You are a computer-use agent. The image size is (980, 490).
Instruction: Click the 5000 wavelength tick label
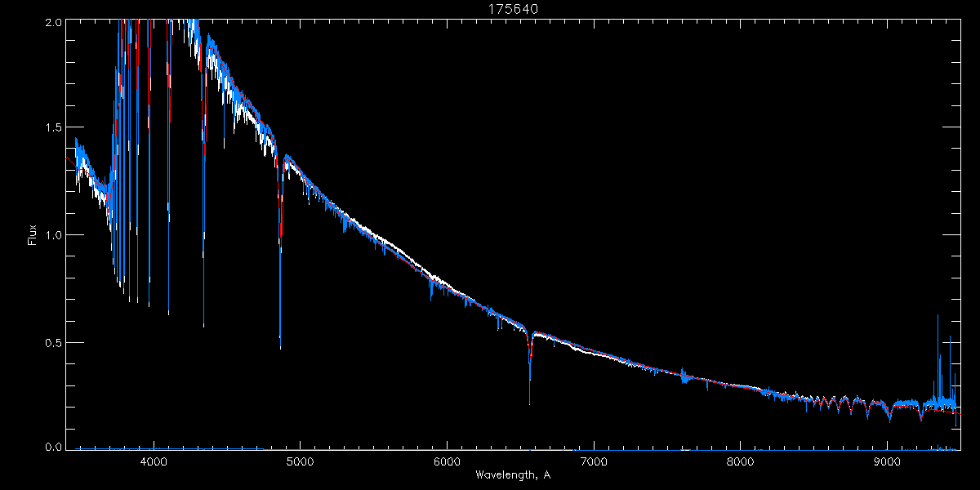pyautogui.click(x=301, y=461)
